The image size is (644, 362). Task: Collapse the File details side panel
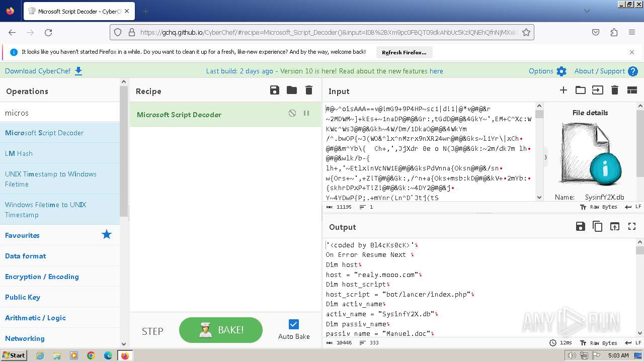pos(545,157)
